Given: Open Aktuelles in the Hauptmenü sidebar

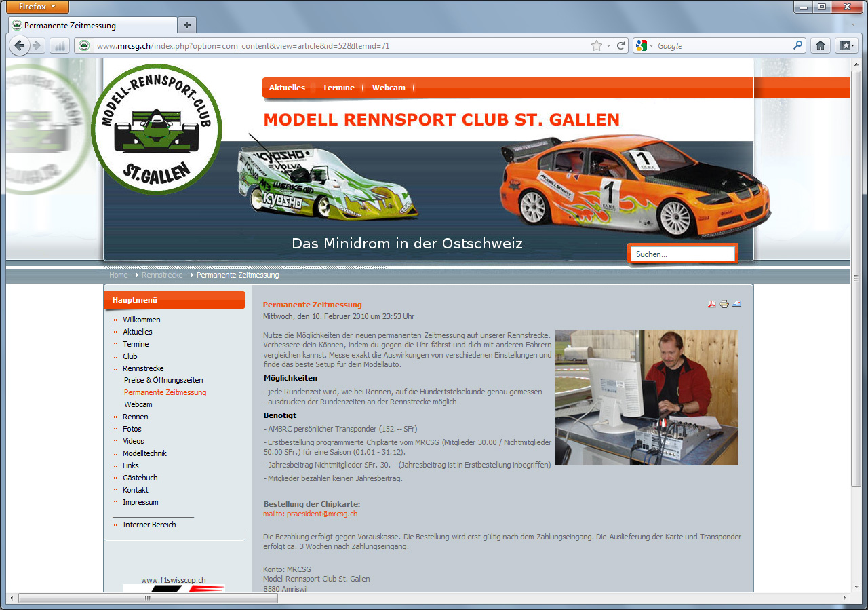Looking at the screenshot, I should (x=138, y=332).
